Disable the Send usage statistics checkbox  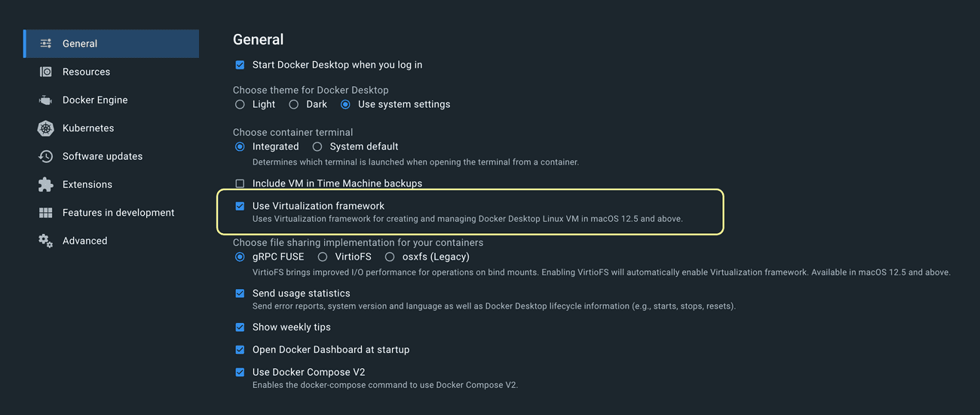(x=240, y=294)
